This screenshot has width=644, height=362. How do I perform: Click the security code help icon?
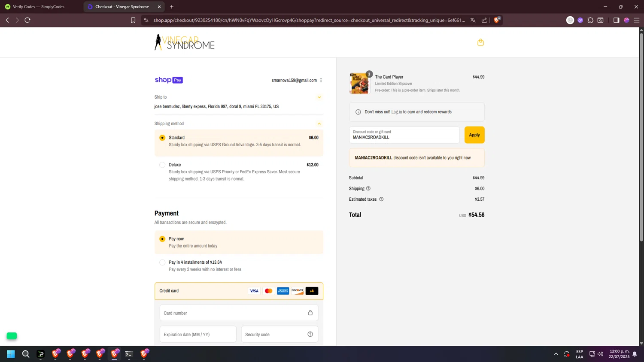pos(310,334)
